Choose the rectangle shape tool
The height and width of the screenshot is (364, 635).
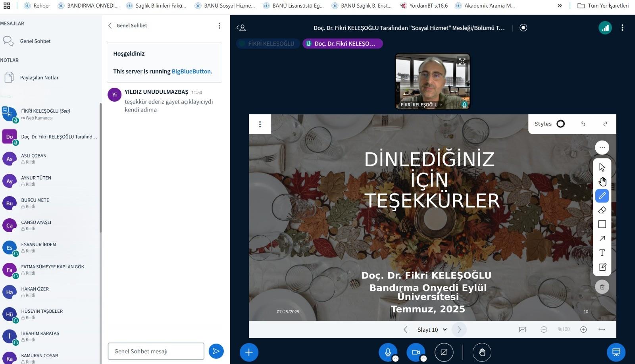pos(602,224)
